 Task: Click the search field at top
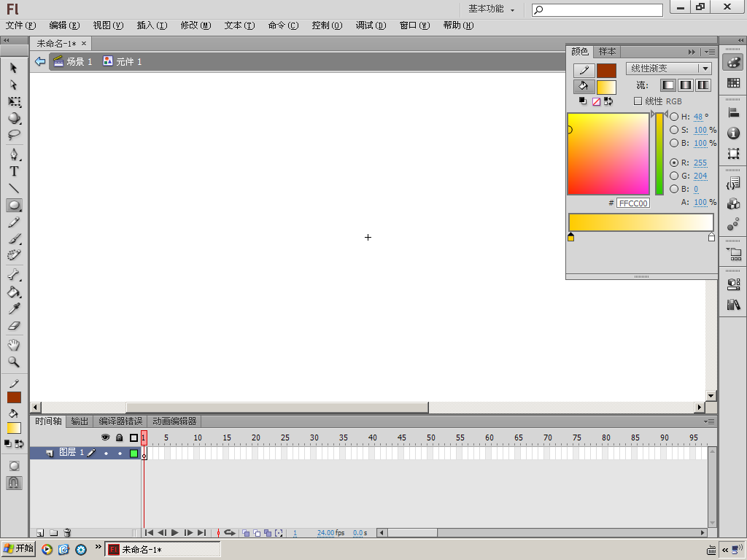[x=597, y=10]
